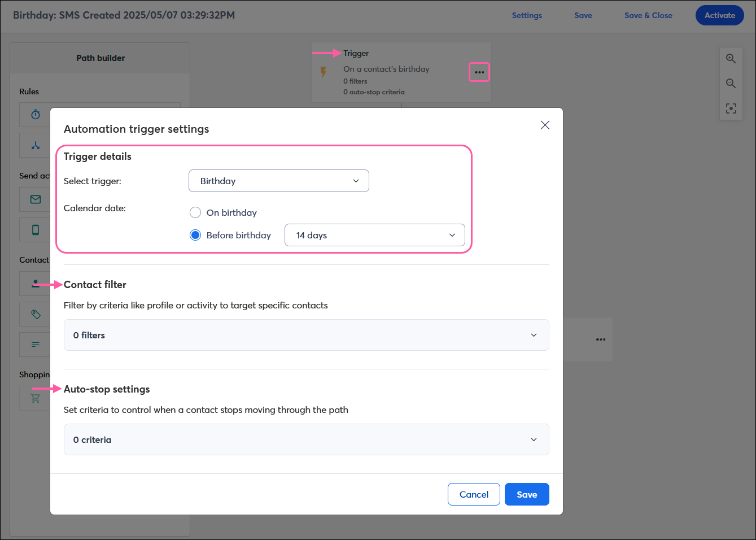Click Save & Close in top bar
Image resolution: width=756 pixels, height=540 pixels.
(648, 15)
